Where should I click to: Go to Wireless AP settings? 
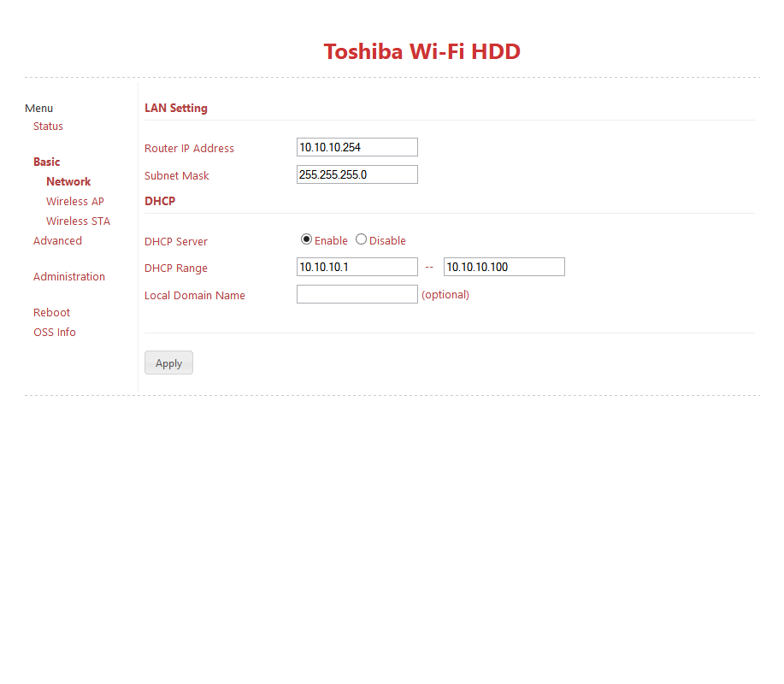point(75,201)
